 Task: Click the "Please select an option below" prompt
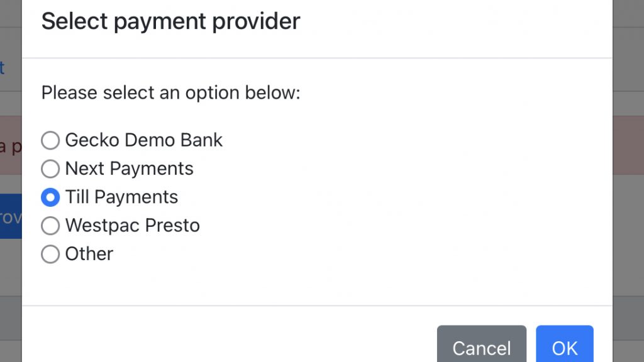pyautogui.click(x=170, y=93)
